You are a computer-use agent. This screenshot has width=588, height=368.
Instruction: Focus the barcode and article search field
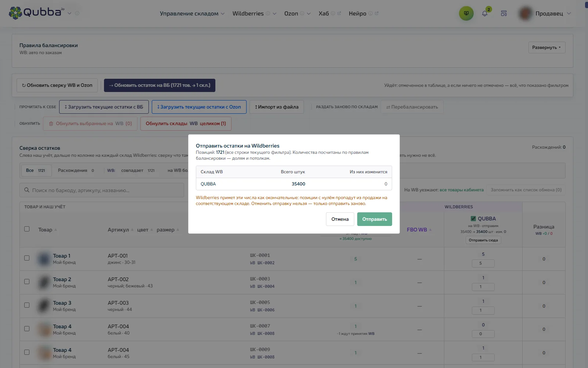pos(102,190)
